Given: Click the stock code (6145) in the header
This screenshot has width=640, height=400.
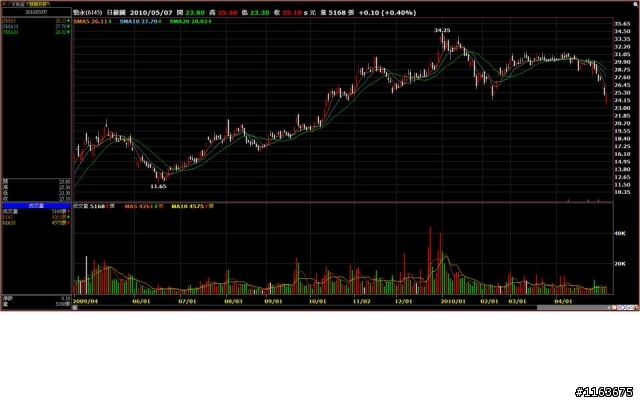Looking at the screenshot, I should point(94,13).
